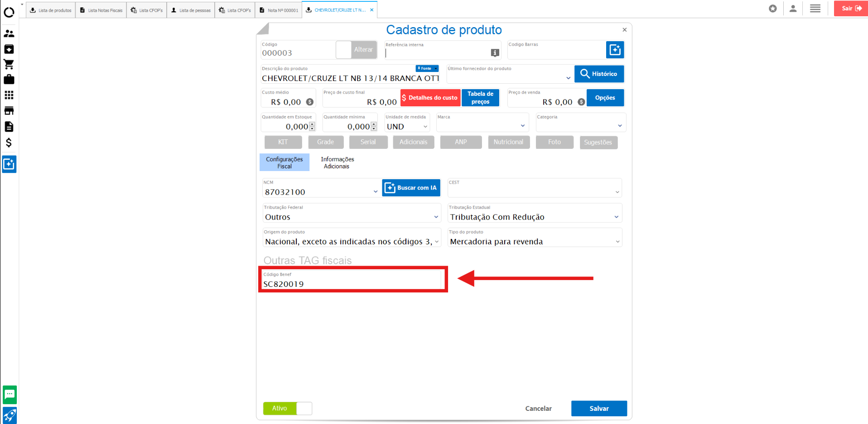The width and height of the screenshot is (868, 424).
Task: Open the briefcase icon in sidebar
Action: tap(9, 80)
